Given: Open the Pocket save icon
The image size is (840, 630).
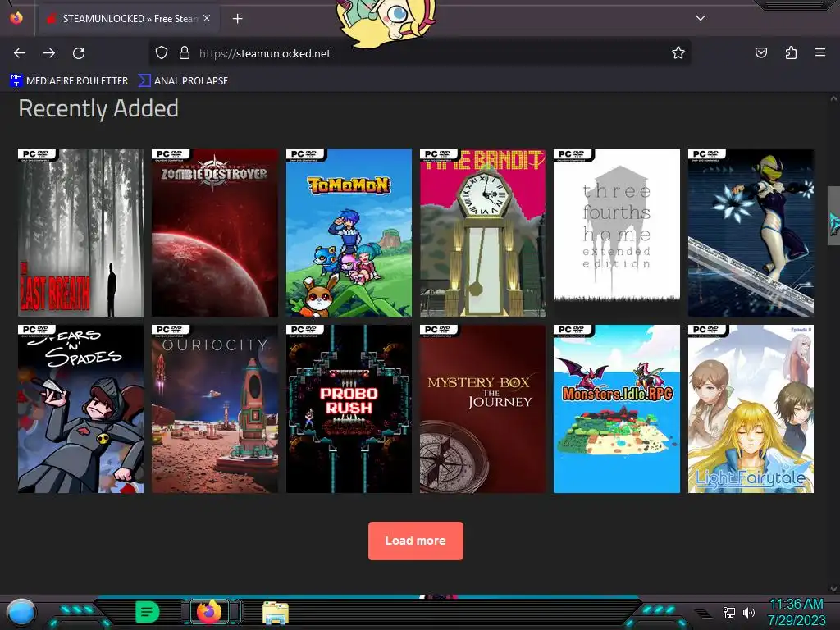Looking at the screenshot, I should click(761, 52).
